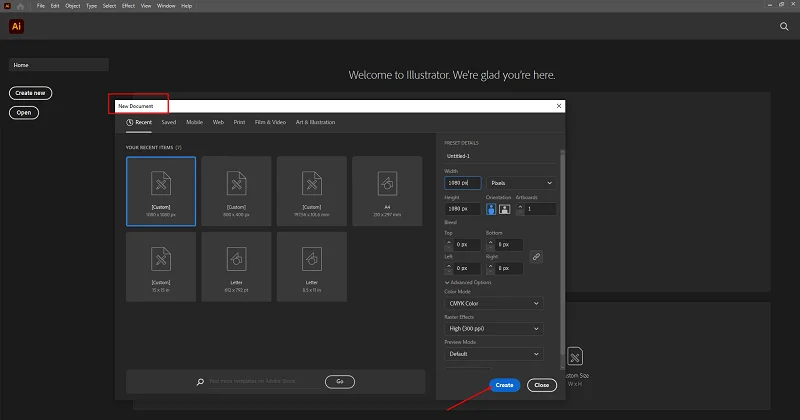This screenshot has width=800, height=420.
Task: Open the File menu
Action: (41, 6)
